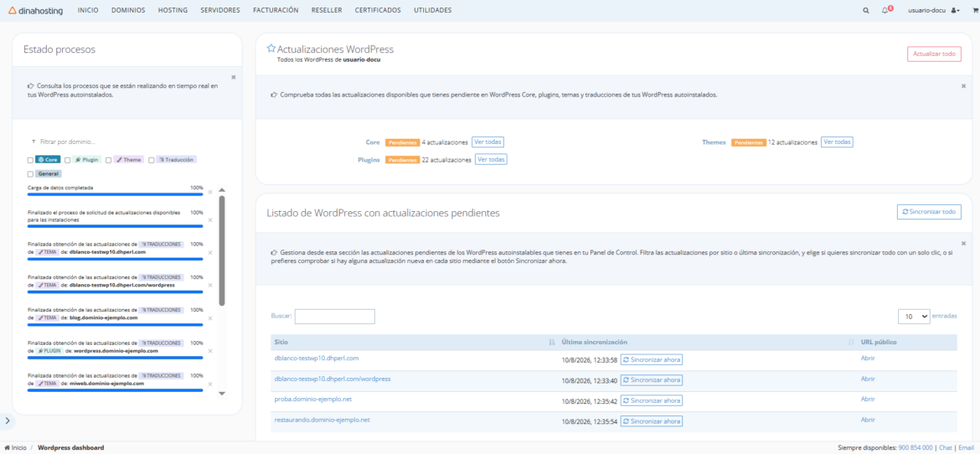
Task: Click the Actualizar todo button
Action: coord(934,54)
